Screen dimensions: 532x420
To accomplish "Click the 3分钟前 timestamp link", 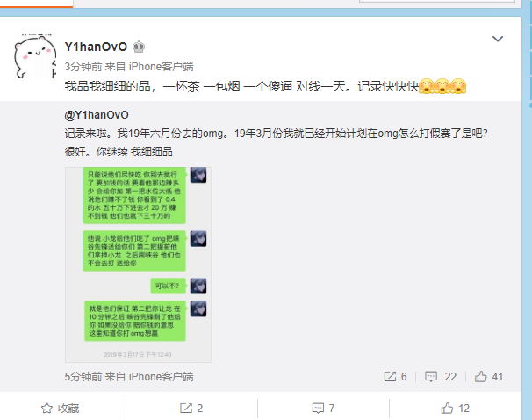I will (83, 67).
